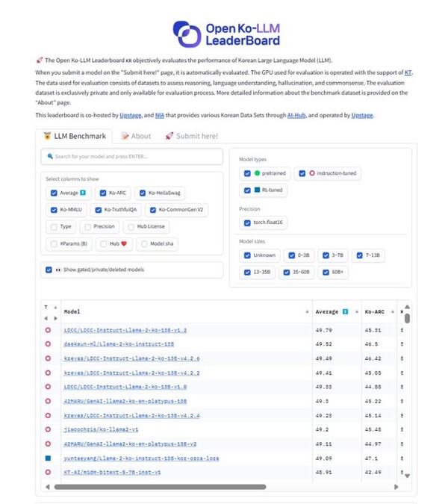Uncheck the 3~7B model size
Image resolution: width=448 pixels, height=504 pixels.
pyautogui.click(x=326, y=255)
